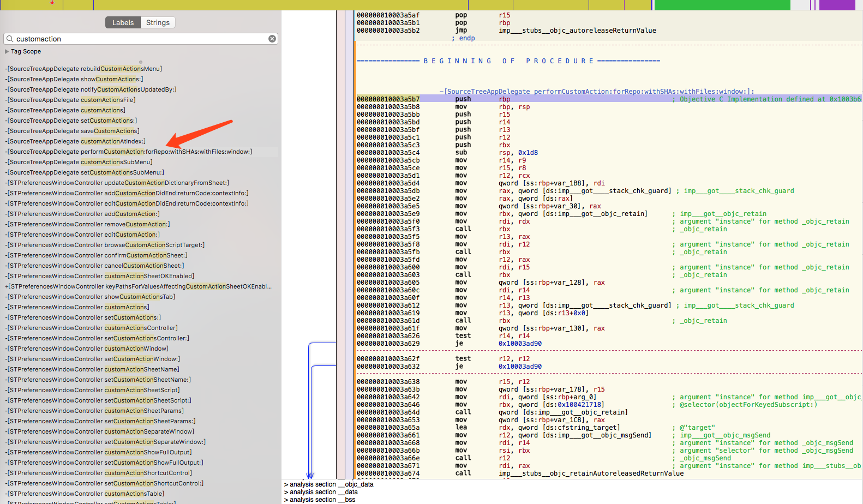Select the 0x1d8 operand in sub rsp
Viewport: 863px width, 504px height.
pyautogui.click(x=528, y=153)
